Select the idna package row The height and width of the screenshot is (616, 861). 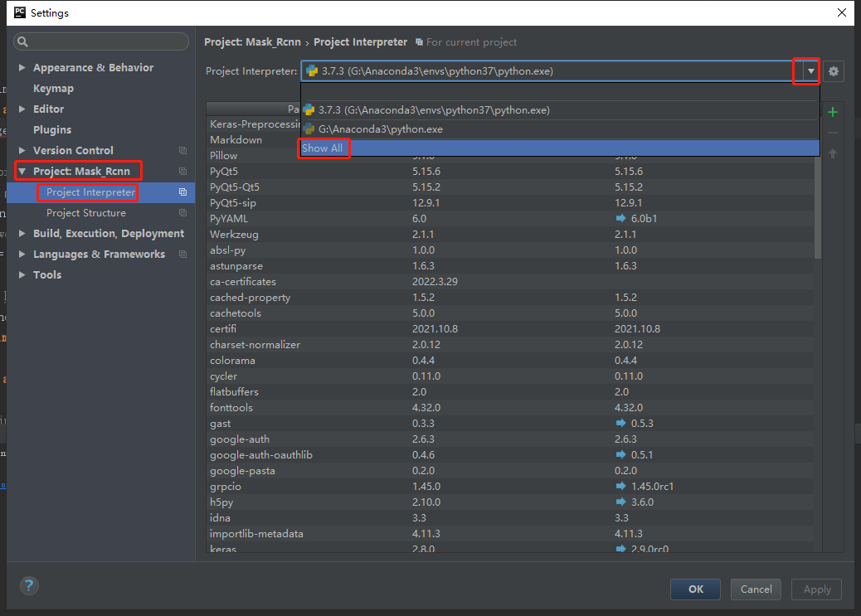[511, 518]
